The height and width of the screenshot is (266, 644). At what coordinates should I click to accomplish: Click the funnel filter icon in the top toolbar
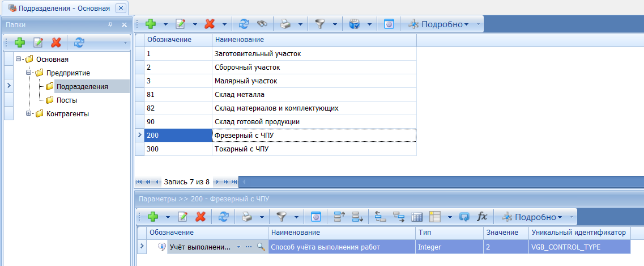point(321,24)
